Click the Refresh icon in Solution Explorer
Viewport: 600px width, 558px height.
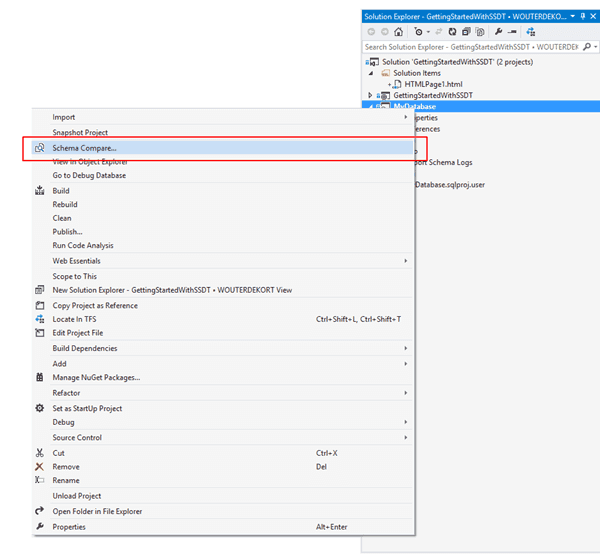[x=452, y=32]
